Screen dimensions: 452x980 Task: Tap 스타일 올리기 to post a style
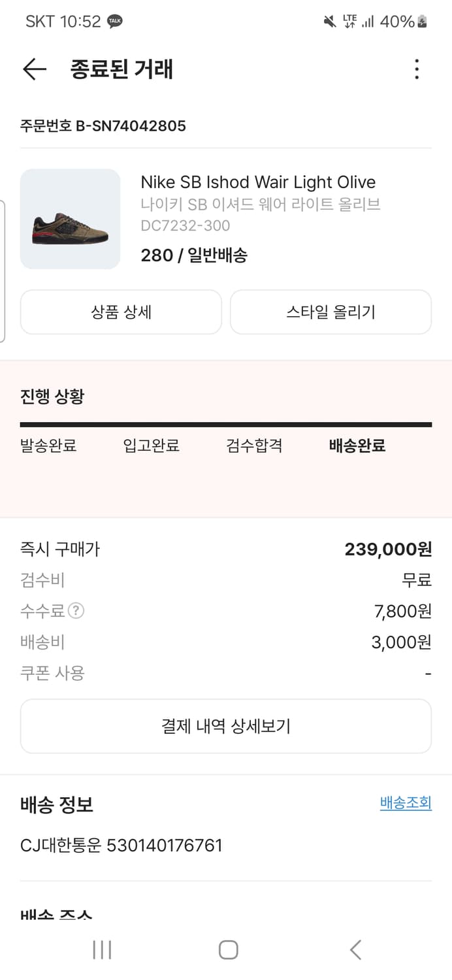[331, 312]
